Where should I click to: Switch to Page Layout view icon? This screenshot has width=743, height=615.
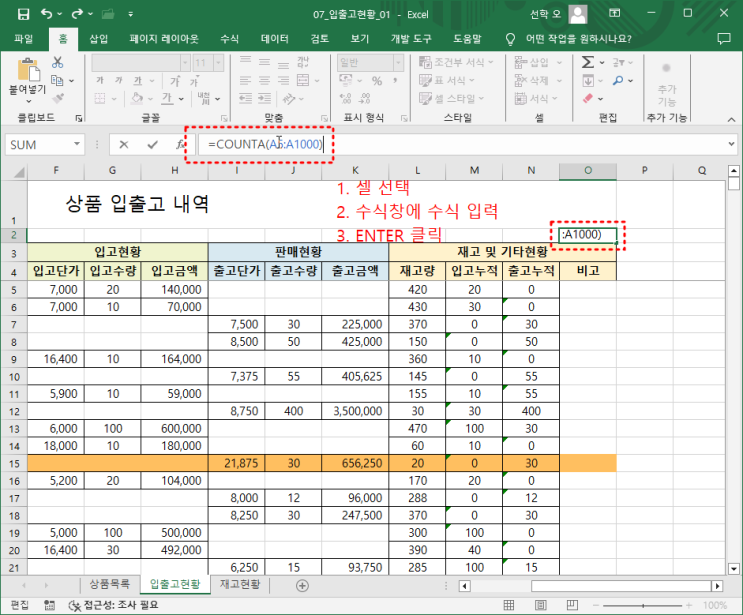(x=540, y=605)
